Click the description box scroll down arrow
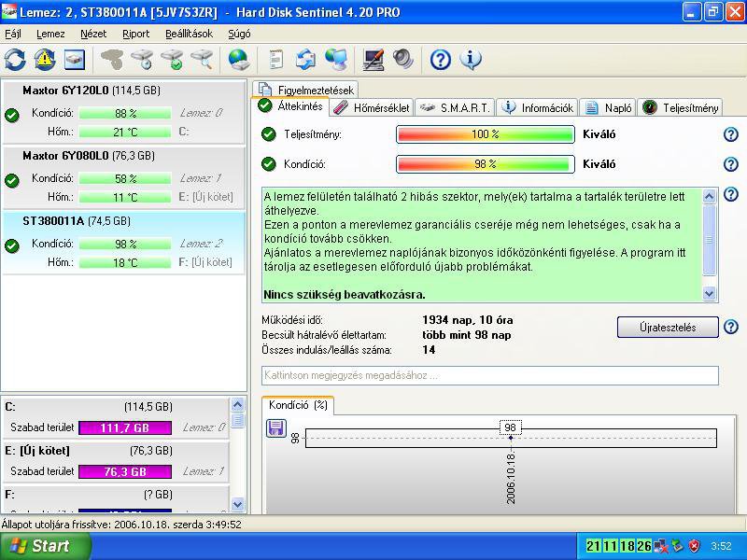Image resolution: width=747 pixels, height=560 pixels. click(709, 293)
